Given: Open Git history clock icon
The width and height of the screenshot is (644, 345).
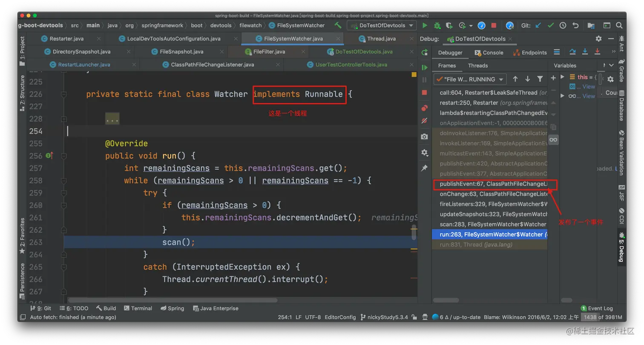Looking at the screenshot, I should point(563,26).
